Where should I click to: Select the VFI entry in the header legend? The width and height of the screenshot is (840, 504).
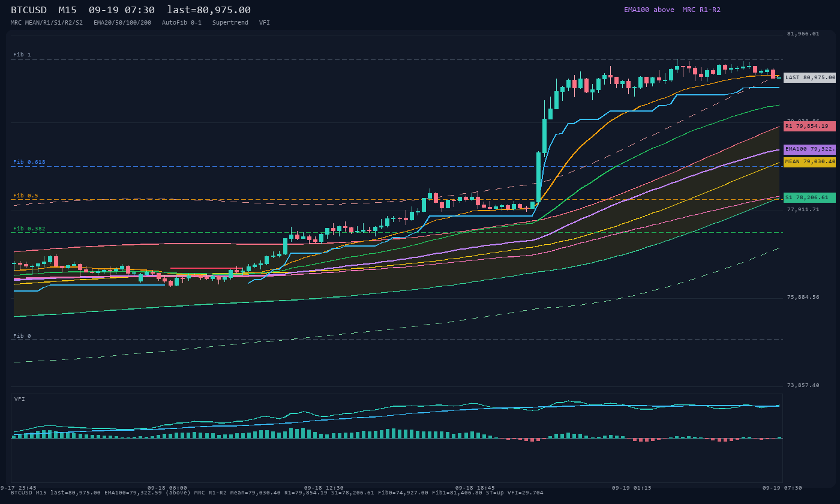tap(265, 23)
